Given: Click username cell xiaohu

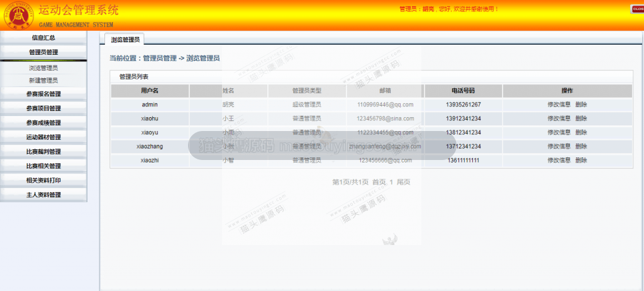Looking at the screenshot, I should (150, 118).
